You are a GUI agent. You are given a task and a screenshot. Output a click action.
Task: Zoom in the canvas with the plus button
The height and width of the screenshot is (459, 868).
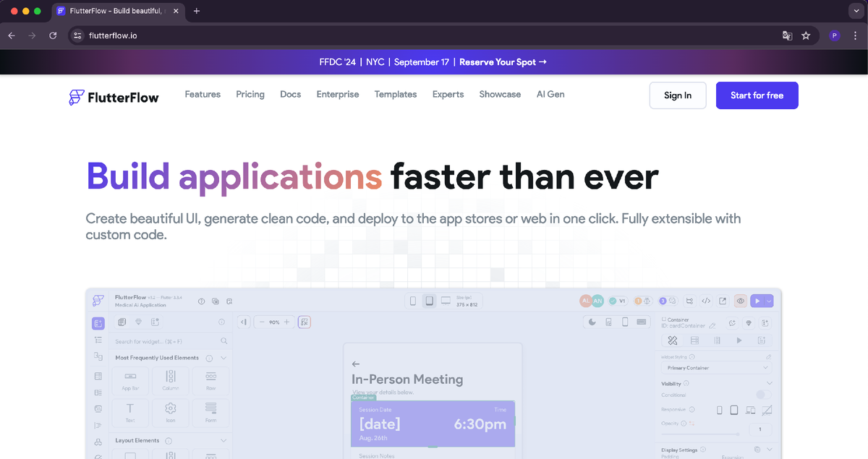[286, 322]
